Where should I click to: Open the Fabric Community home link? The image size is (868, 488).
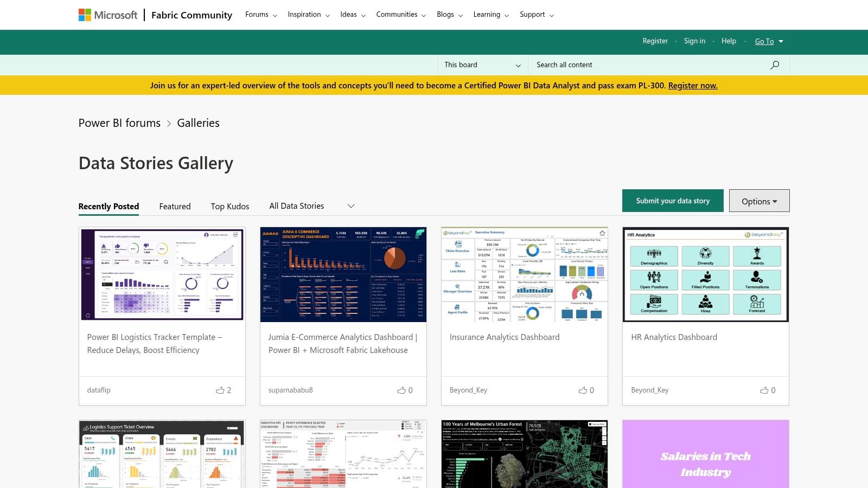tap(192, 15)
